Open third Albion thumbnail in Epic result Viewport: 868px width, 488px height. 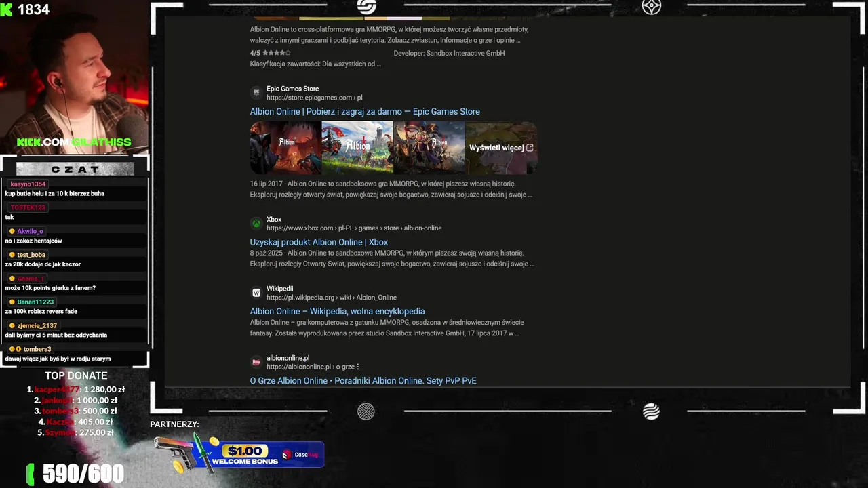pyautogui.click(x=429, y=148)
